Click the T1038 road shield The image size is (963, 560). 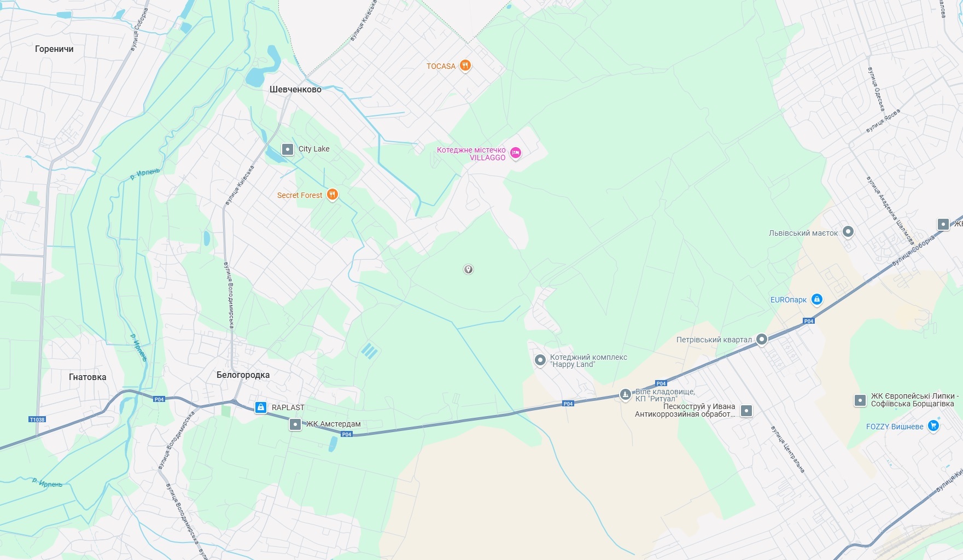[37, 419]
